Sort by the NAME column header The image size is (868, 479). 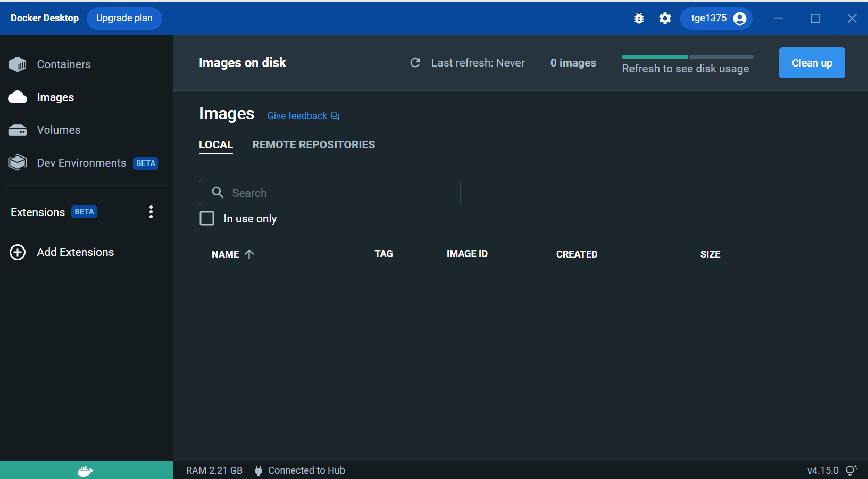tap(226, 254)
